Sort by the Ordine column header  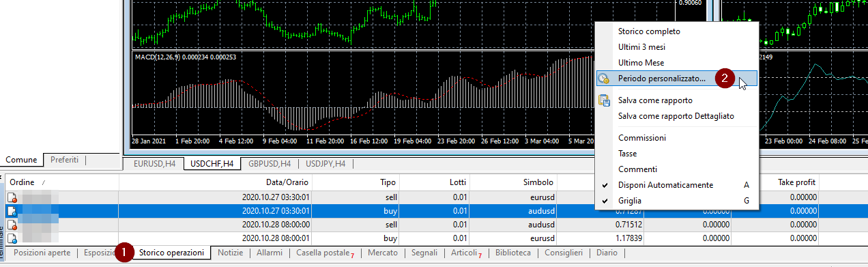pos(62,182)
